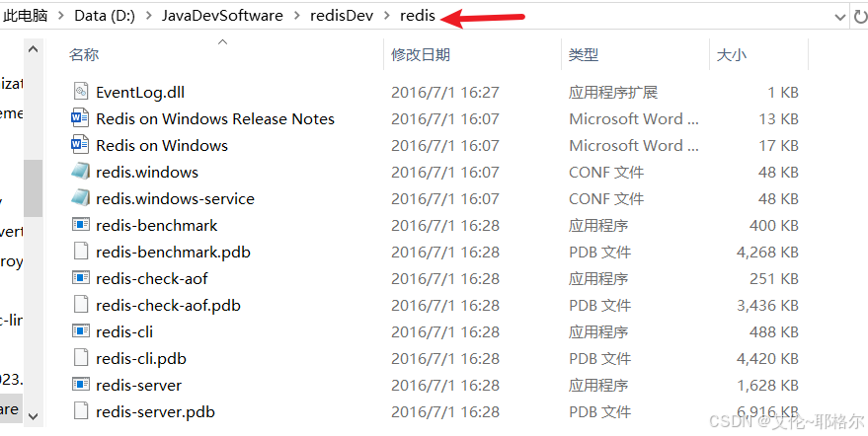The height and width of the screenshot is (436, 868).
Task: Click the 应用程序扩展 type cell
Action: coord(613,93)
